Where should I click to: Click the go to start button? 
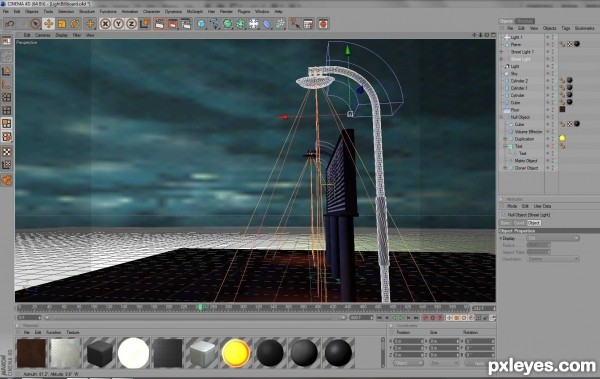pos(379,318)
